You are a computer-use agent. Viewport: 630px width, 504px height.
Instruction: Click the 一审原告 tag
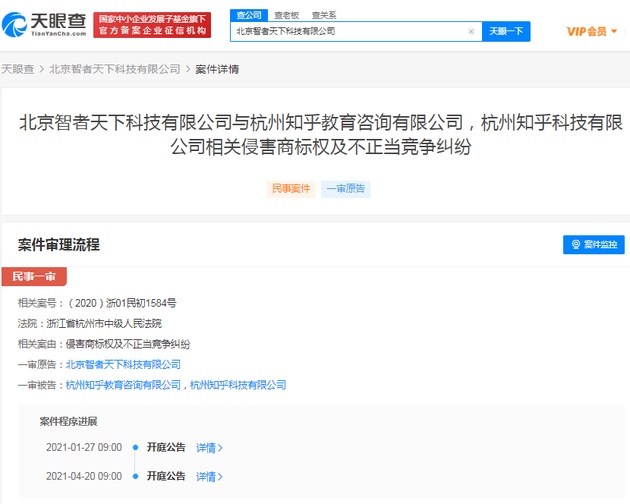(x=346, y=188)
